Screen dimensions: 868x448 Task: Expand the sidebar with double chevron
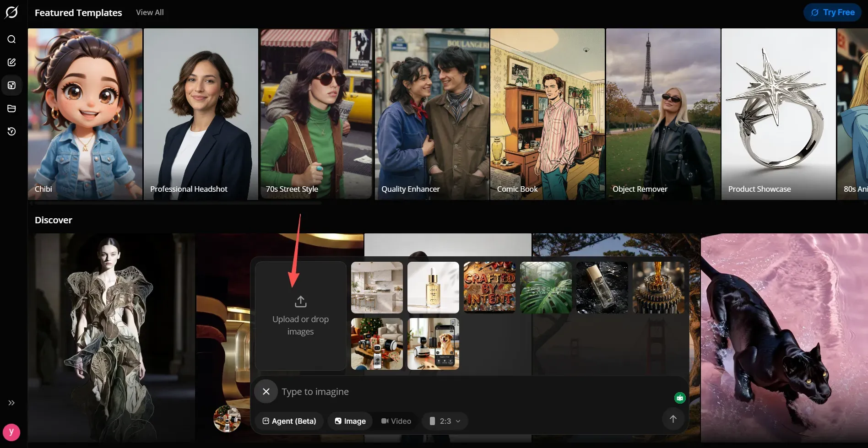(11, 403)
